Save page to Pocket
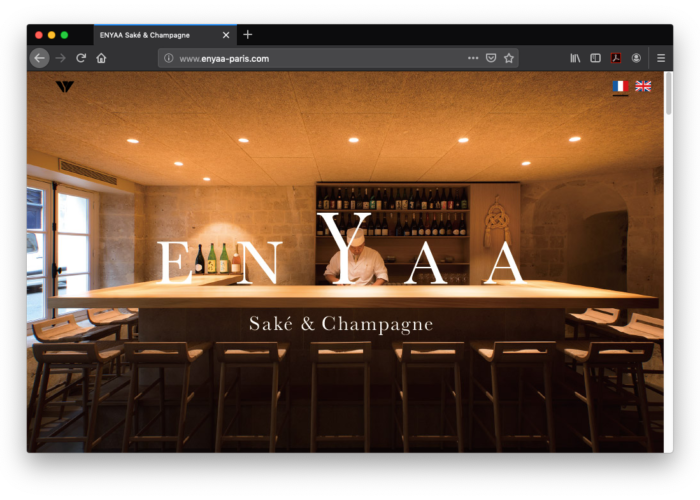The height and width of the screenshot is (500, 700). pos(491,58)
